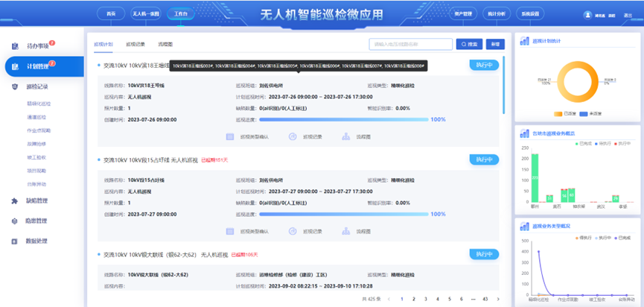Viewport: 644px width, 307px height.
Task: Click red overdue text 已超期151天
Action: click(x=214, y=160)
